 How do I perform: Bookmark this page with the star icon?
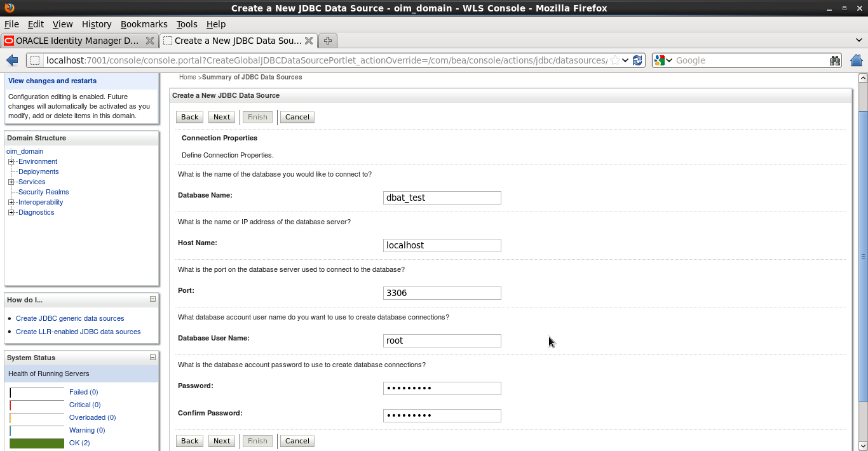[614, 60]
